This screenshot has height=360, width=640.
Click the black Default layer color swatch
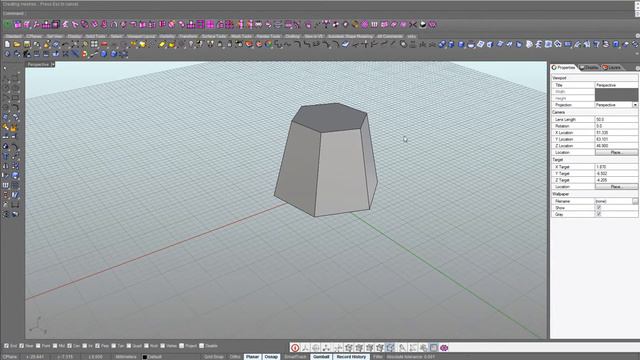coord(144,357)
